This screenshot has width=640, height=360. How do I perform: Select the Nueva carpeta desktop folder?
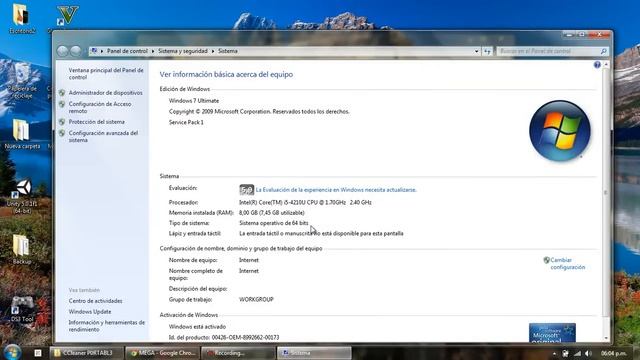tap(22, 134)
